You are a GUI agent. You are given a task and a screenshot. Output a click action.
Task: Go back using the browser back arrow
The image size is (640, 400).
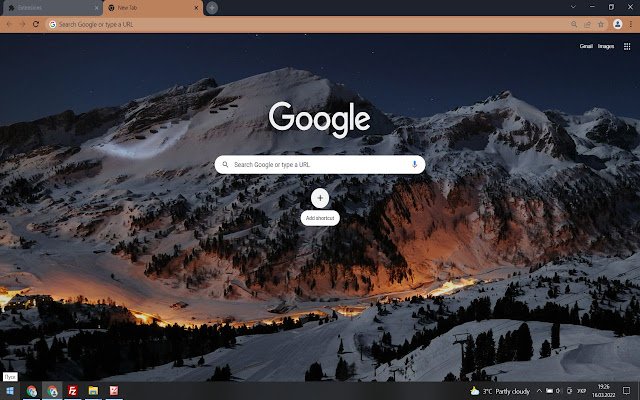pos(9,24)
